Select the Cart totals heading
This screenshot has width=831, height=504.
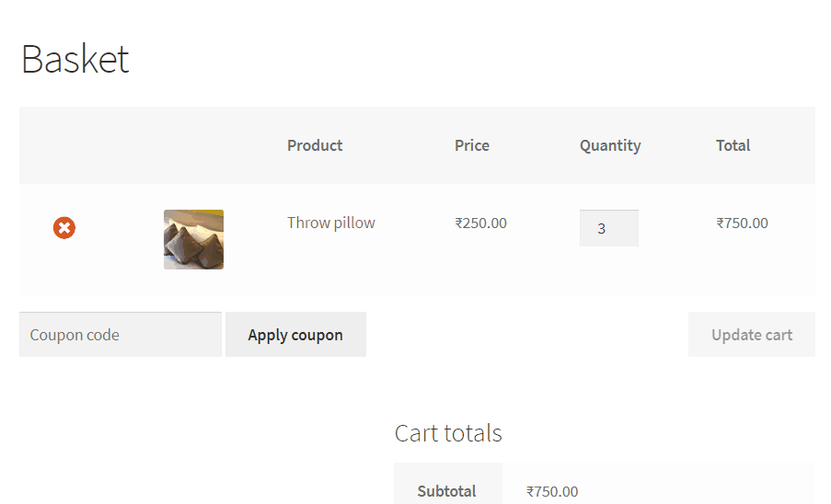[448, 433]
